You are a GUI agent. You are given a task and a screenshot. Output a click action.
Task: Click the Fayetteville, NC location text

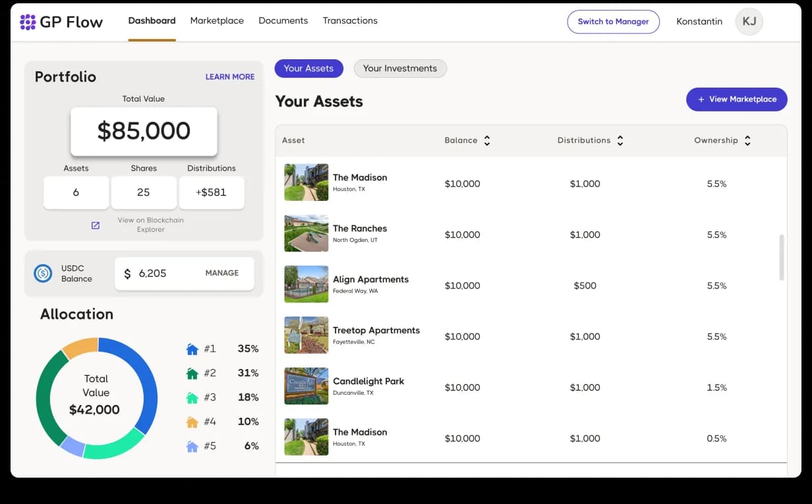[354, 343]
